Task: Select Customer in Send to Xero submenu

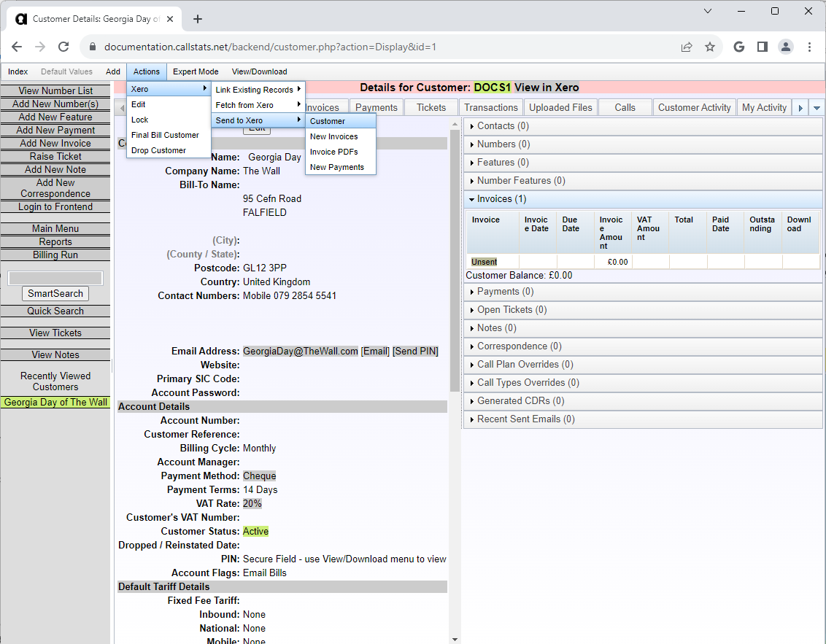Action: tap(328, 121)
